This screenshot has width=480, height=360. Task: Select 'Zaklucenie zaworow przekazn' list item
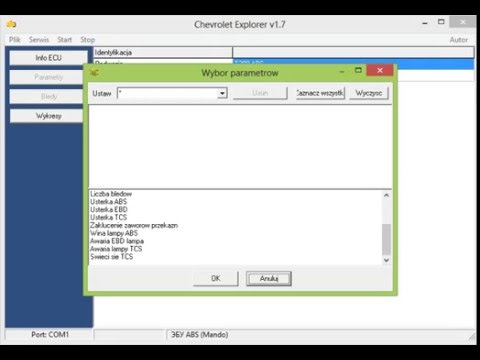[134, 225]
